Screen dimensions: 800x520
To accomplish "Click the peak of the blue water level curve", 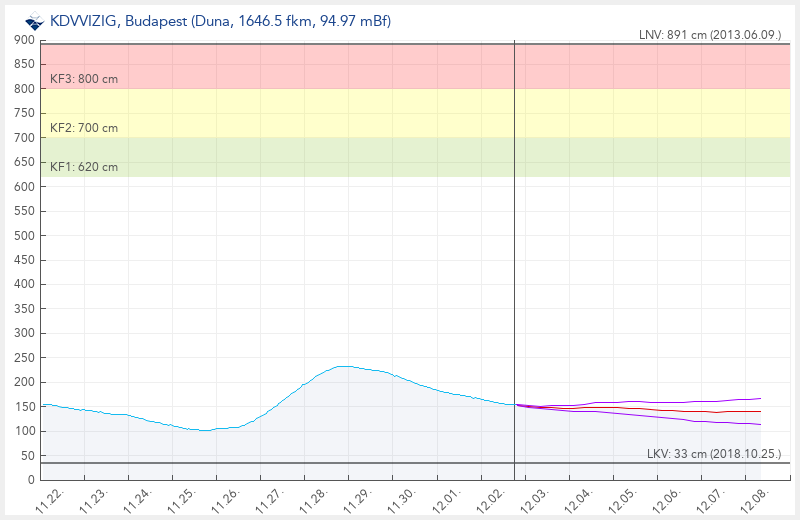I will tap(343, 366).
